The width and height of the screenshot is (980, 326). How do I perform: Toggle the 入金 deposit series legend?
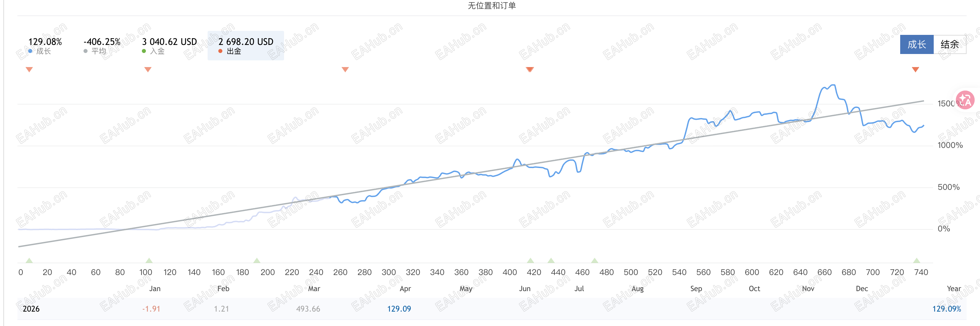click(x=169, y=46)
